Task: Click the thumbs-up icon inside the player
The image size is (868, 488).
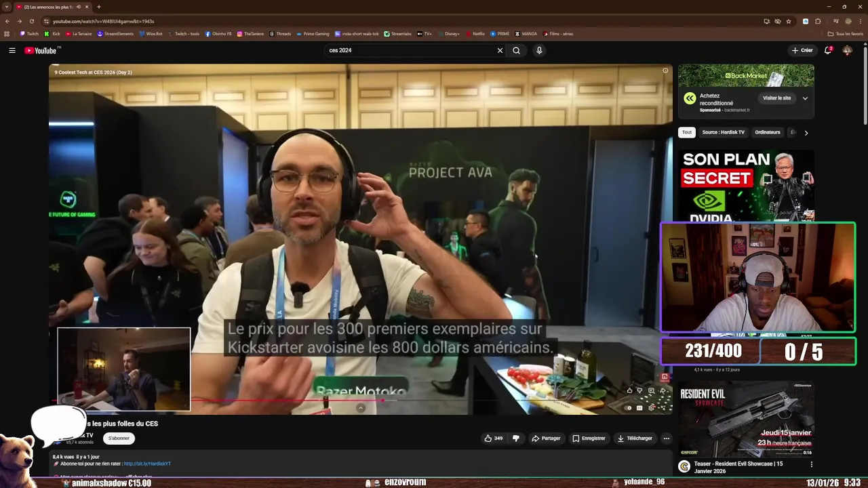Action: [629, 391]
